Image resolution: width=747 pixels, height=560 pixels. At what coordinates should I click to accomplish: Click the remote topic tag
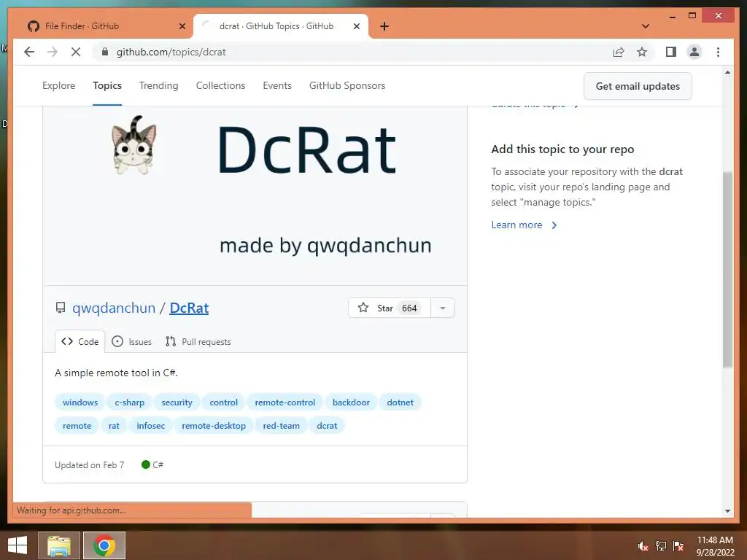(x=77, y=426)
